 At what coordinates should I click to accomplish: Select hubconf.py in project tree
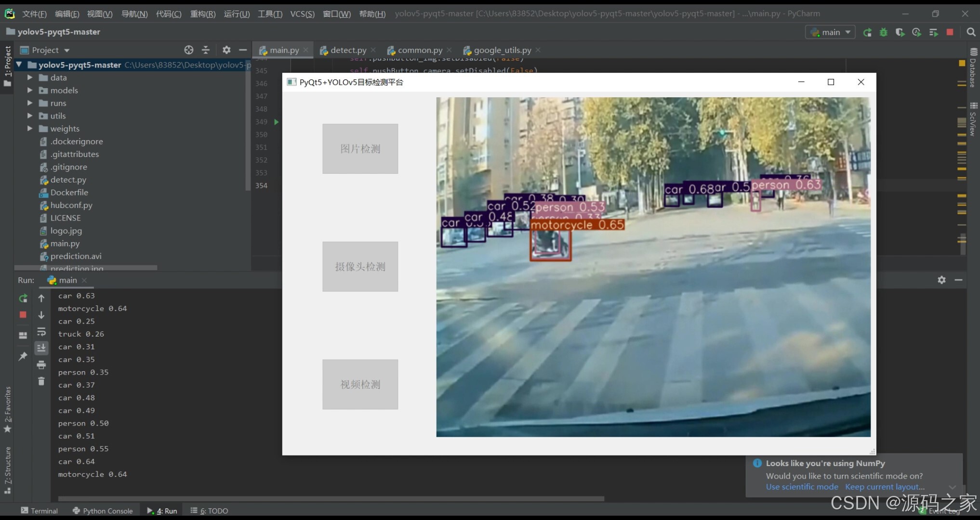(x=71, y=205)
